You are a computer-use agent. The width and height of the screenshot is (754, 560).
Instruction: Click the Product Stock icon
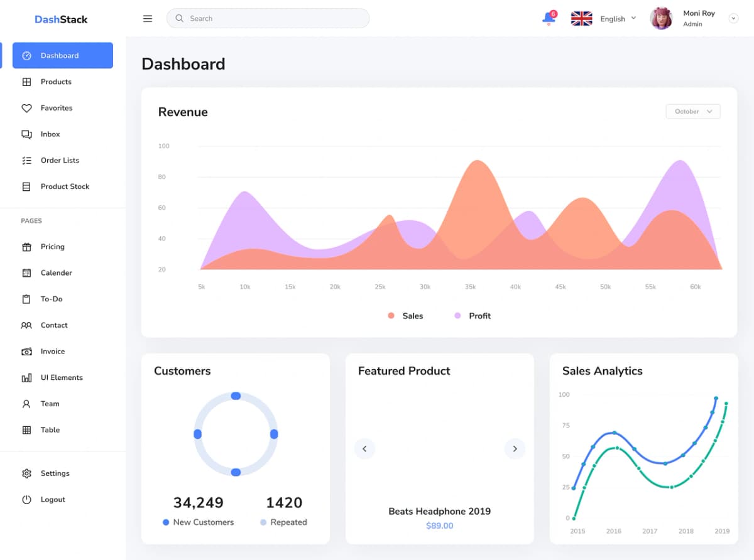point(26,187)
